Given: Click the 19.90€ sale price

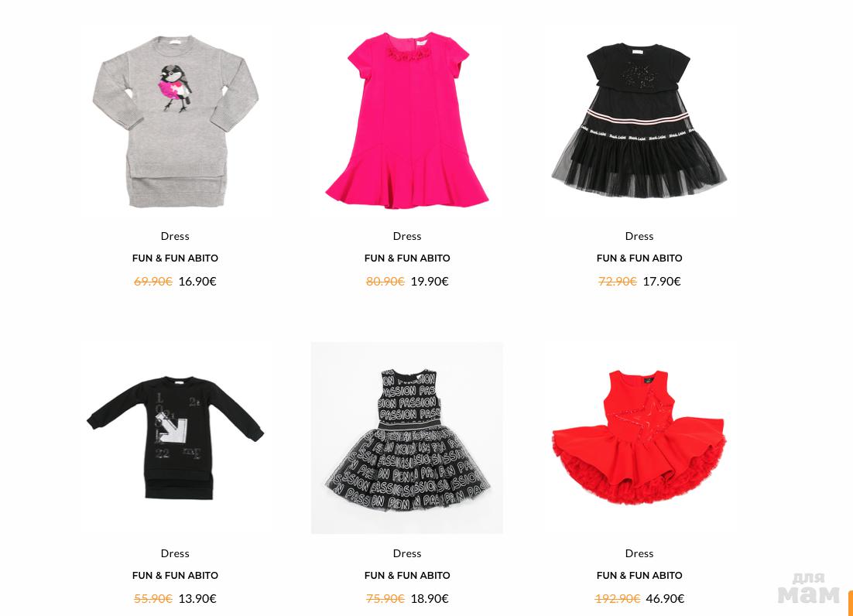Looking at the screenshot, I should pyautogui.click(x=430, y=282).
